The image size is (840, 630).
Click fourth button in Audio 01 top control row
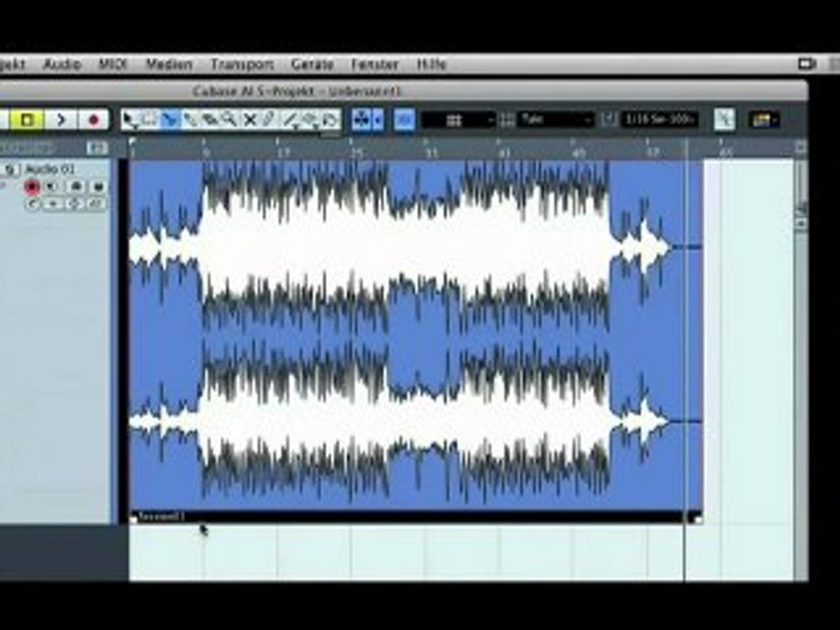[98, 187]
